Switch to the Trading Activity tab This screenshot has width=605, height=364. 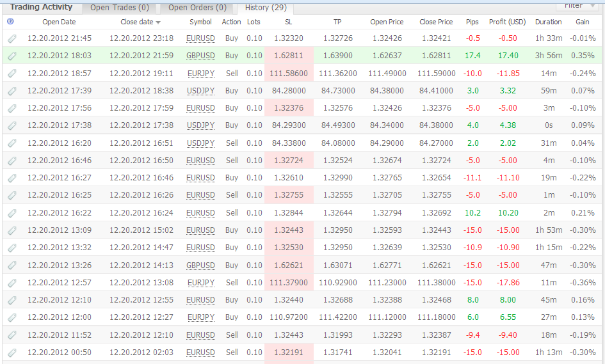(41, 7)
